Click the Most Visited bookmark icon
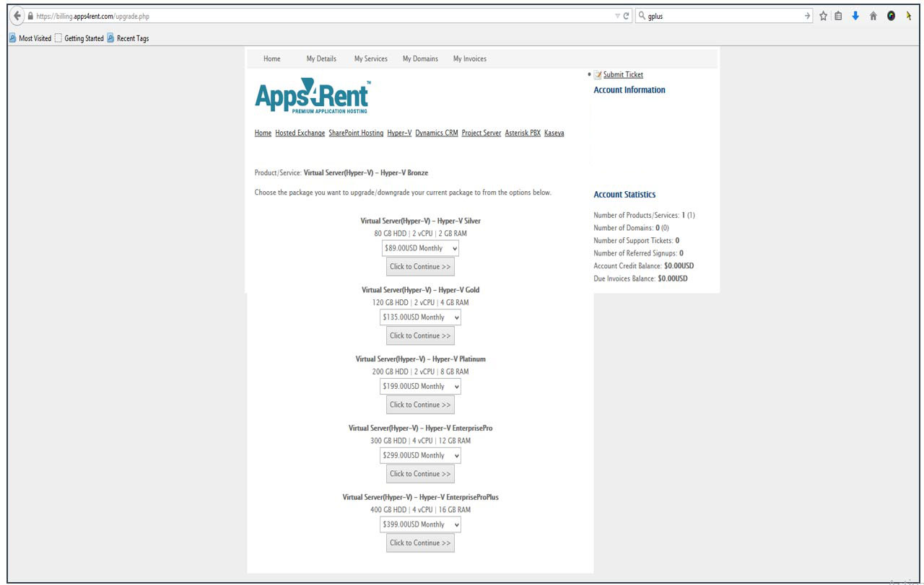This screenshot has height=585, width=924. coord(13,38)
